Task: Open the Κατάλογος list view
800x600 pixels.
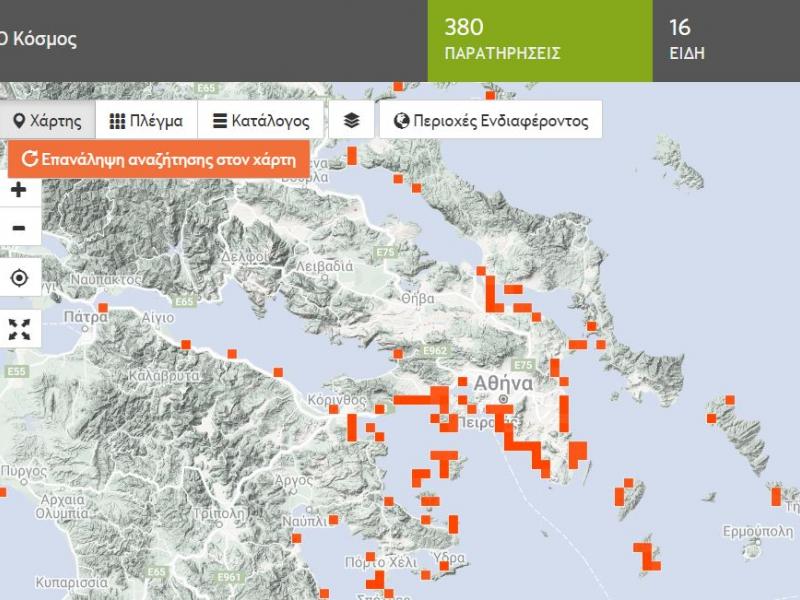Action: click(x=261, y=121)
